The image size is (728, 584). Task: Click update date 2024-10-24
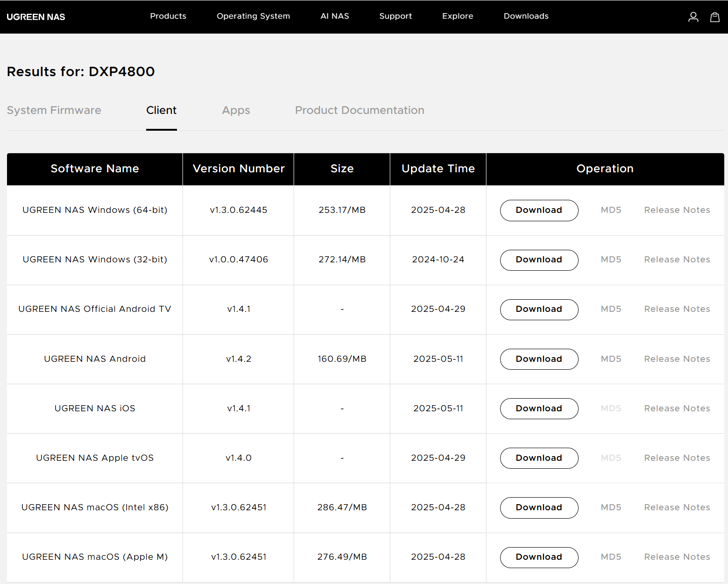pos(438,260)
